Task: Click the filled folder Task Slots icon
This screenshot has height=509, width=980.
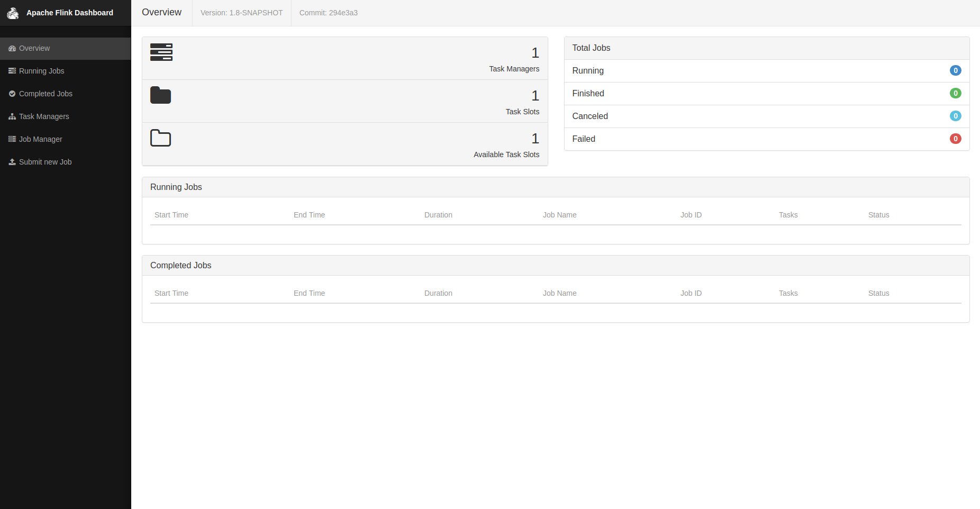Action: coord(161,95)
